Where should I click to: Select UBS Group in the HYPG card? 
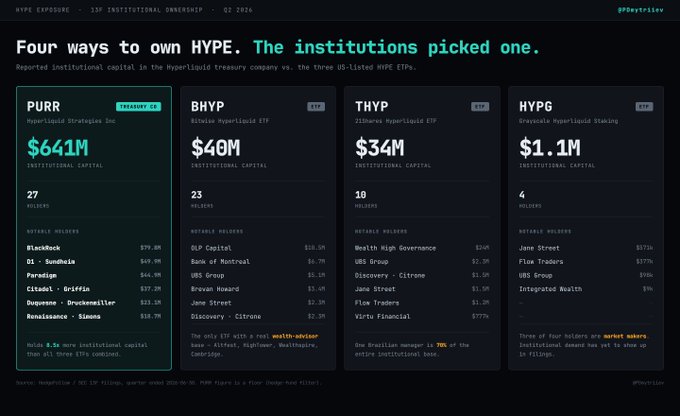click(536, 275)
